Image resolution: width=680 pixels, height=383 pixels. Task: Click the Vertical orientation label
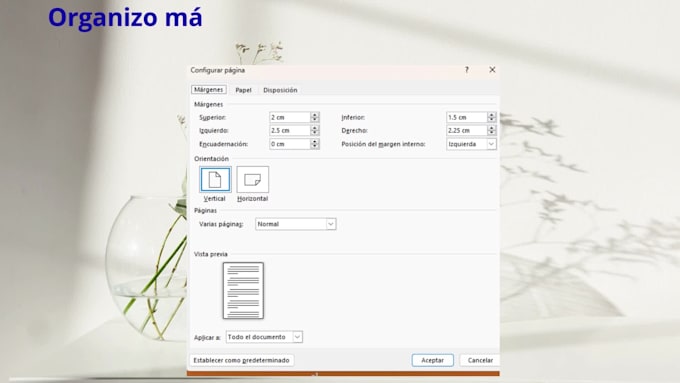tap(214, 198)
